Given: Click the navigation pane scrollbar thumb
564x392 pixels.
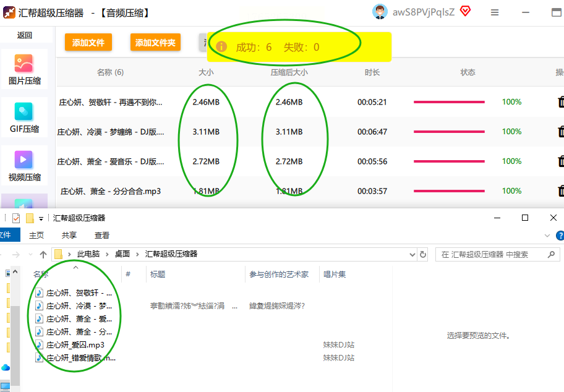Looking at the screenshot, I should pos(15,347).
